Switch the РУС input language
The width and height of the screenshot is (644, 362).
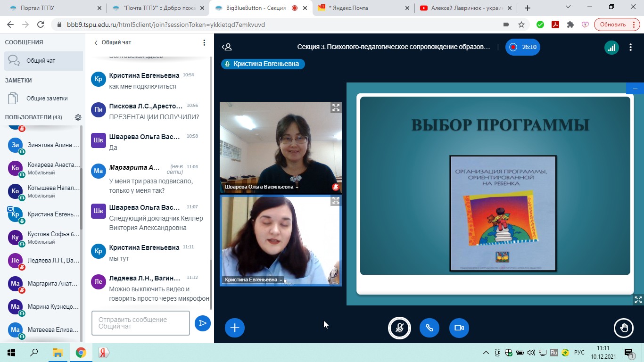click(x=579, y=353)
